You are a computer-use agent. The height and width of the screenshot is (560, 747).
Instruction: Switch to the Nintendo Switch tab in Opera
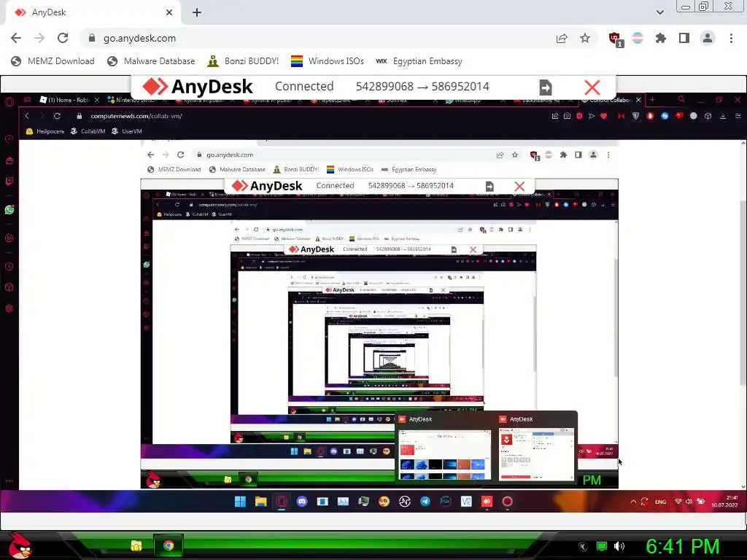[x=136, y=99]
